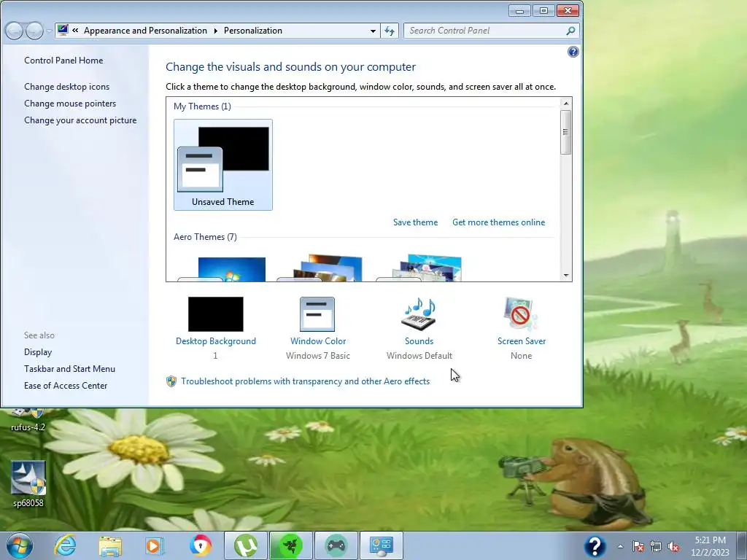
Task: Click the muted volume tray icon
Action: [673, 546]
